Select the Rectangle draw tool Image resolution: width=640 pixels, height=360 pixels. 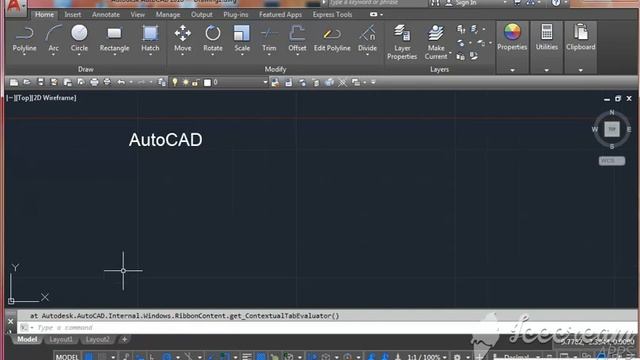[114, 39]
